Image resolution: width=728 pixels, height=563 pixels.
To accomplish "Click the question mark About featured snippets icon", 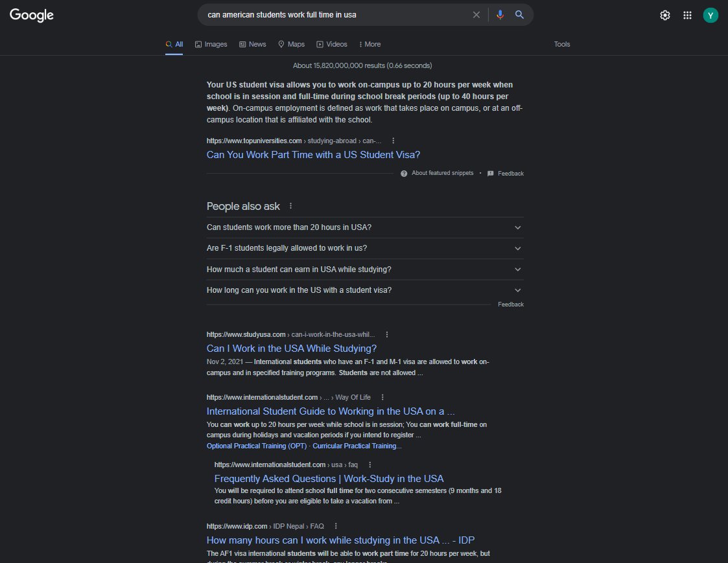I will point(404,174).
